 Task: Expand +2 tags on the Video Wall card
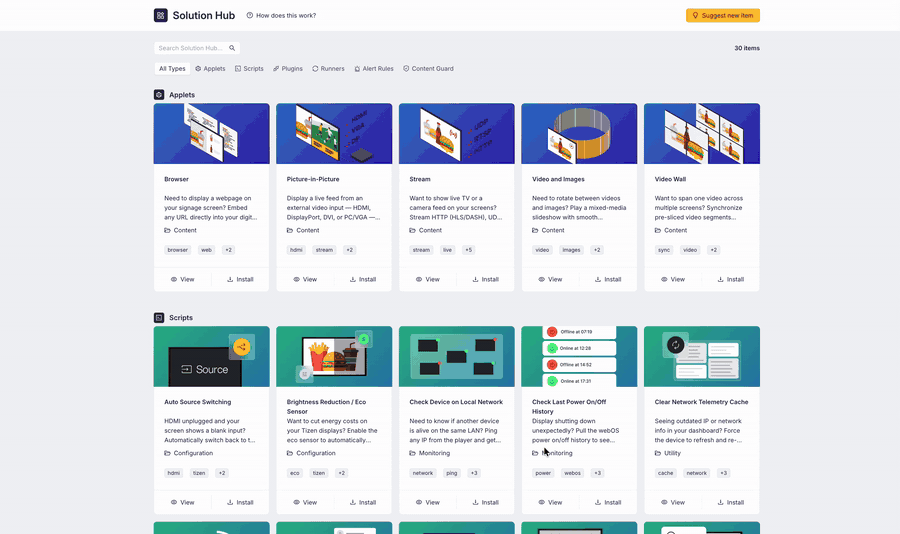pyautogui.click(x=713, y=250)
